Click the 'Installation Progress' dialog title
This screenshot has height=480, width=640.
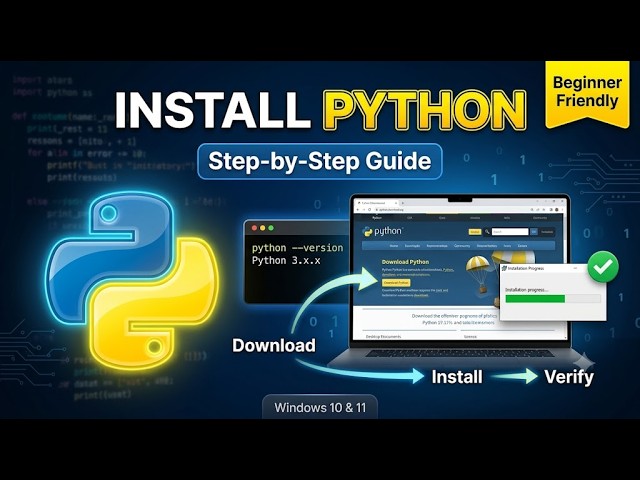[x=526, y=269]
